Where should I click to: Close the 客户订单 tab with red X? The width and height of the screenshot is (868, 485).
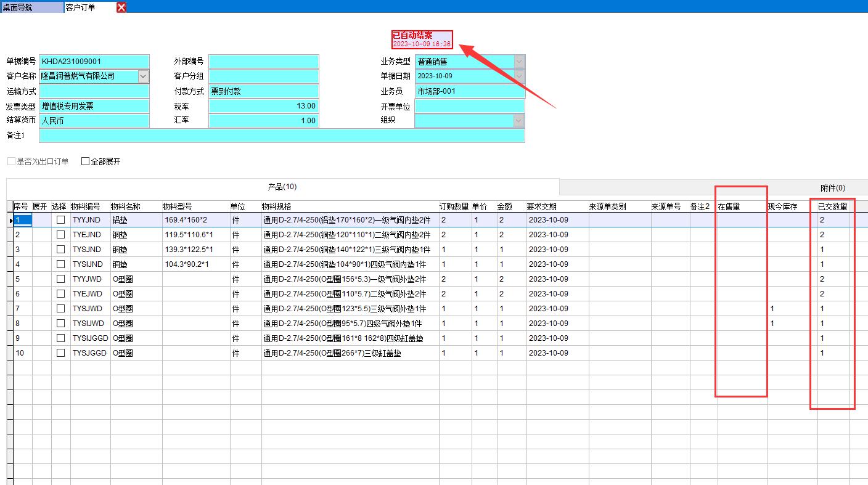click(121, 7)
